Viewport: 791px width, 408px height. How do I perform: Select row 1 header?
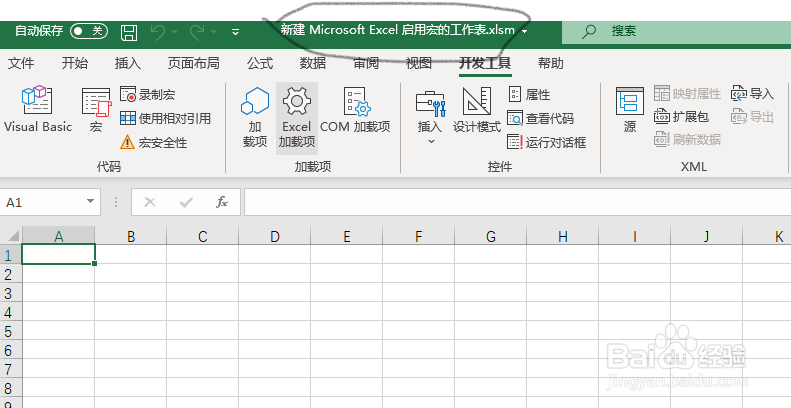[x=11, y=255]
